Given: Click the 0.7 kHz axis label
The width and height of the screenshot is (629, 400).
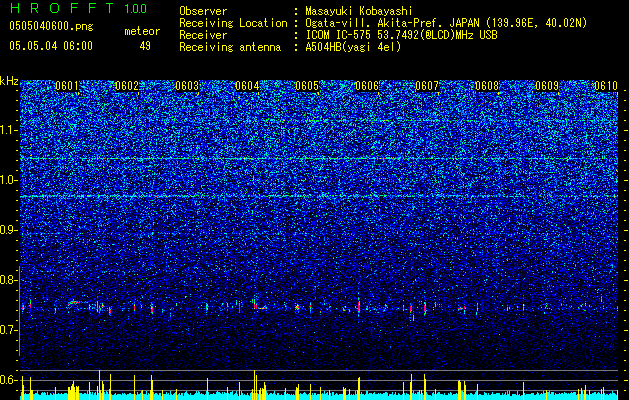Looking at the screenshot, I should click(9, 330).
